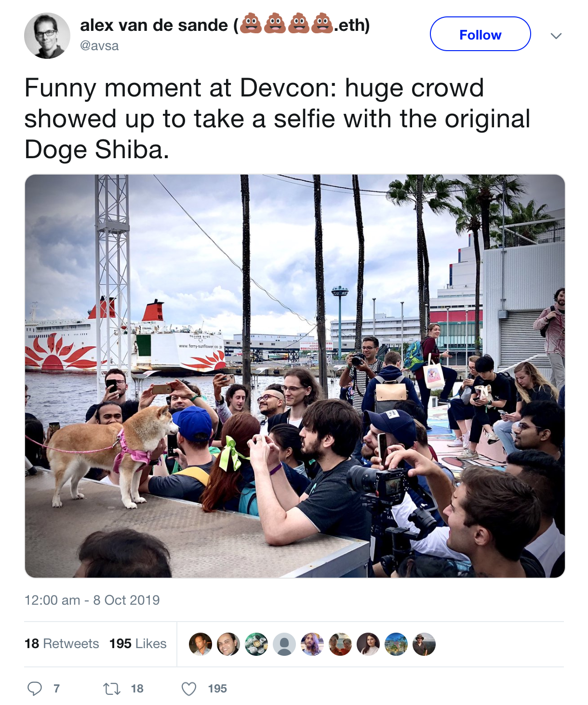Image resolution: width=588 pixels, height=705 pixels.
Task: Click the liker avatar with blue scenery
Action: [396, 644]
